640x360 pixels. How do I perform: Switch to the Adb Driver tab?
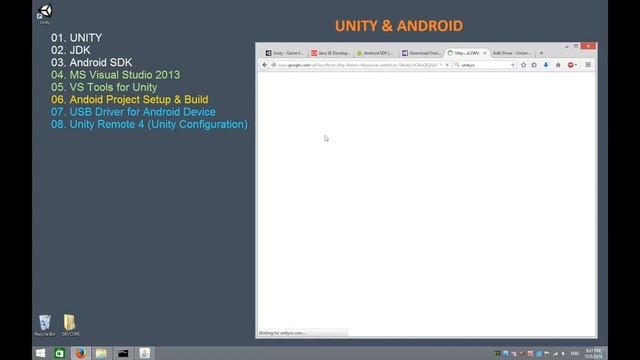[512, 53]
